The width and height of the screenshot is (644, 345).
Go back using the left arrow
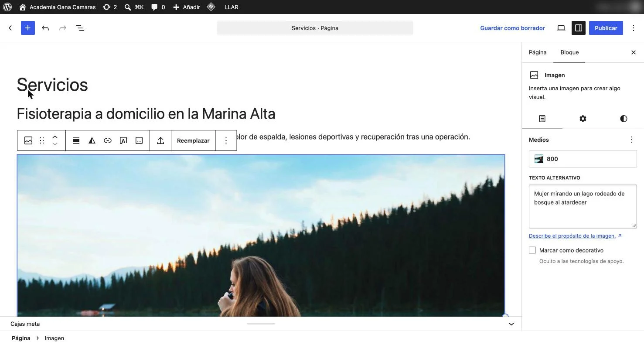(x=10, y=28)
